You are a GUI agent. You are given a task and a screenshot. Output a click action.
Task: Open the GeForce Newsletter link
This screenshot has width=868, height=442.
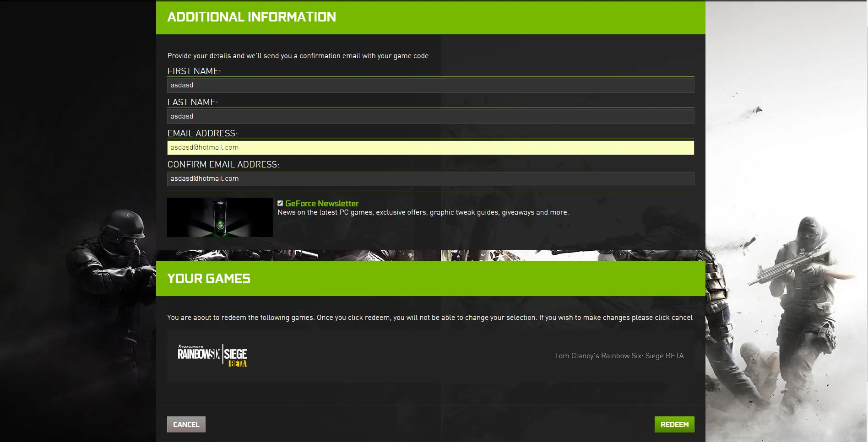322,204
